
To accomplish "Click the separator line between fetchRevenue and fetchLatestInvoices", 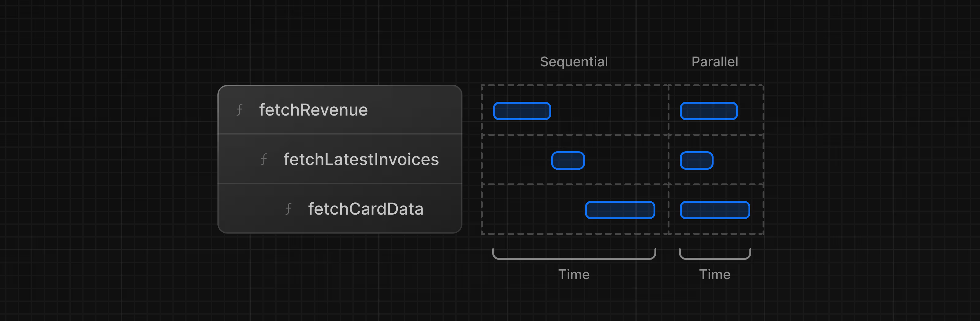I will point(340,134).
